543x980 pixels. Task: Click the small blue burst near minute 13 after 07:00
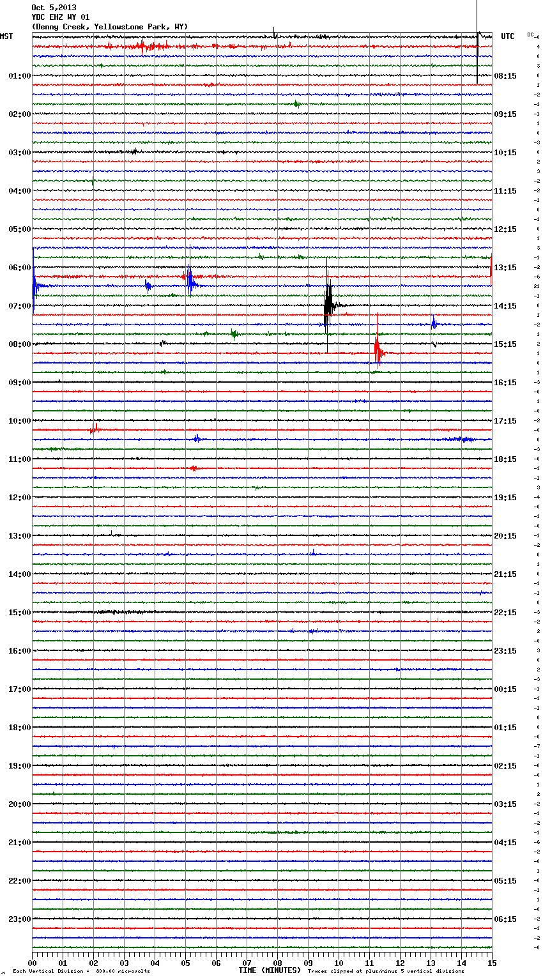pos(434,323)
